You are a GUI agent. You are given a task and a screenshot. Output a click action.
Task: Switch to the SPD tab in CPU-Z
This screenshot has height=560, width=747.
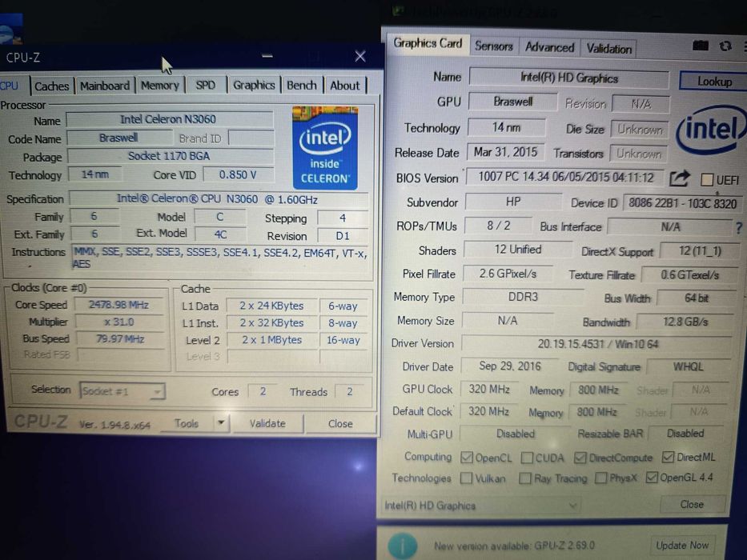tap(206, 86)
